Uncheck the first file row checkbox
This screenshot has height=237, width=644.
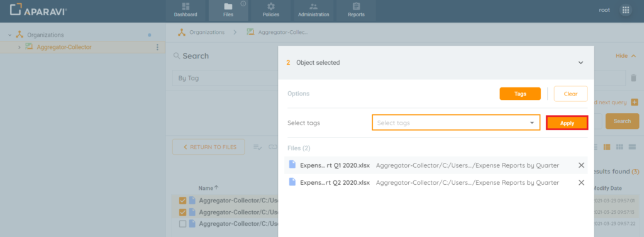coord(183,201)
